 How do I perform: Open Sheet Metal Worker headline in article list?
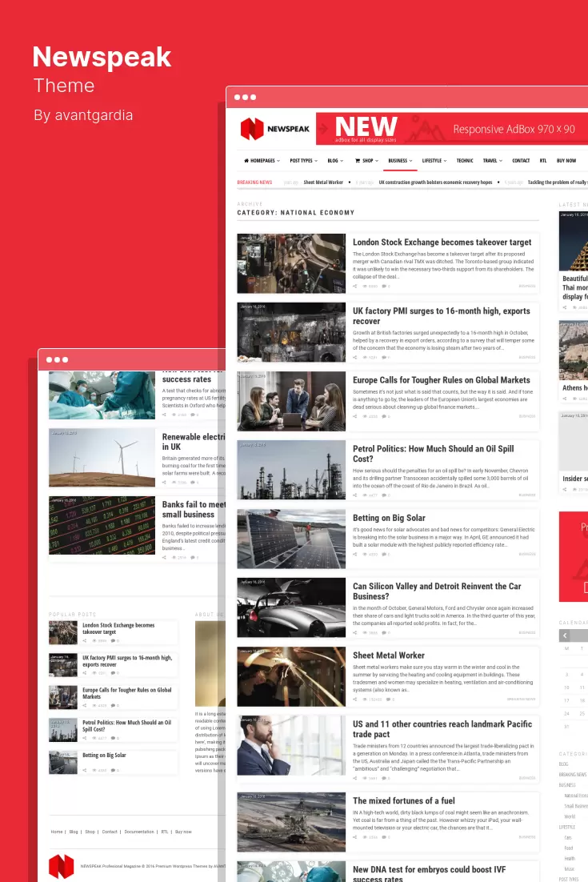(x=389, y=655)
